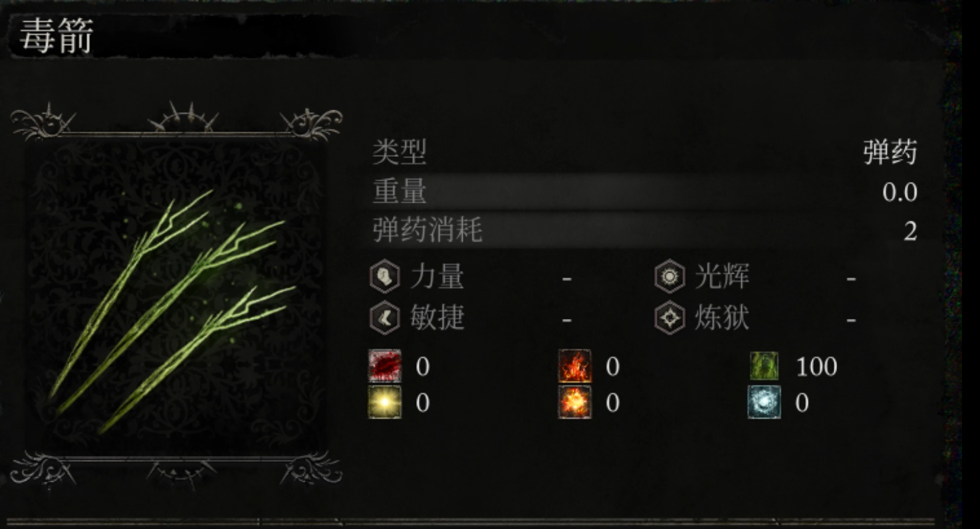Click the highlighted 重量 weight row

645,192
